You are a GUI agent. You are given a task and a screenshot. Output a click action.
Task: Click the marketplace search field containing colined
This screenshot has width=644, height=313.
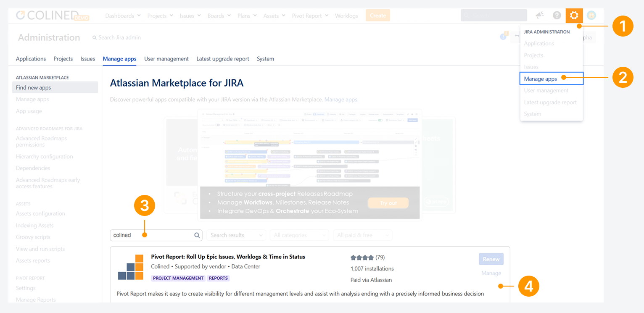click(156, 235)
